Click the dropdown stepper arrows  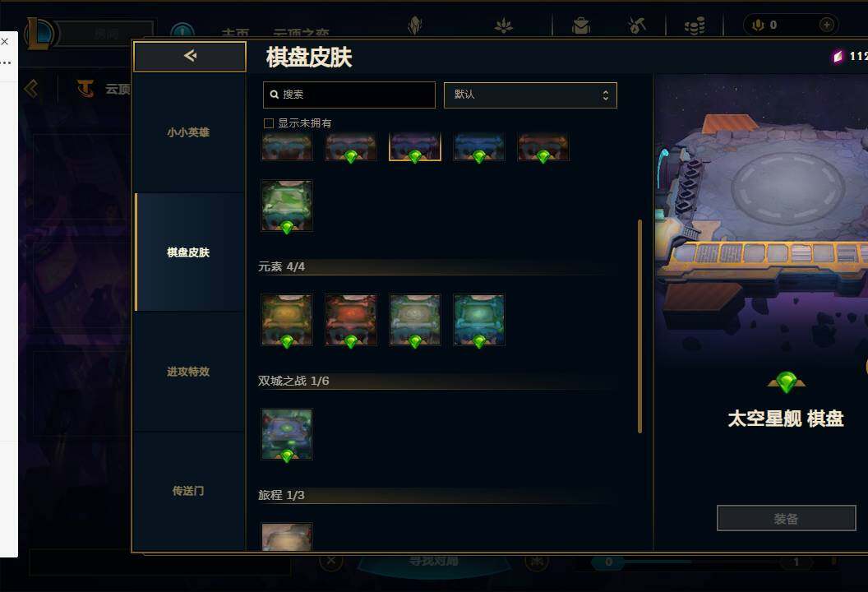point(606,95)
